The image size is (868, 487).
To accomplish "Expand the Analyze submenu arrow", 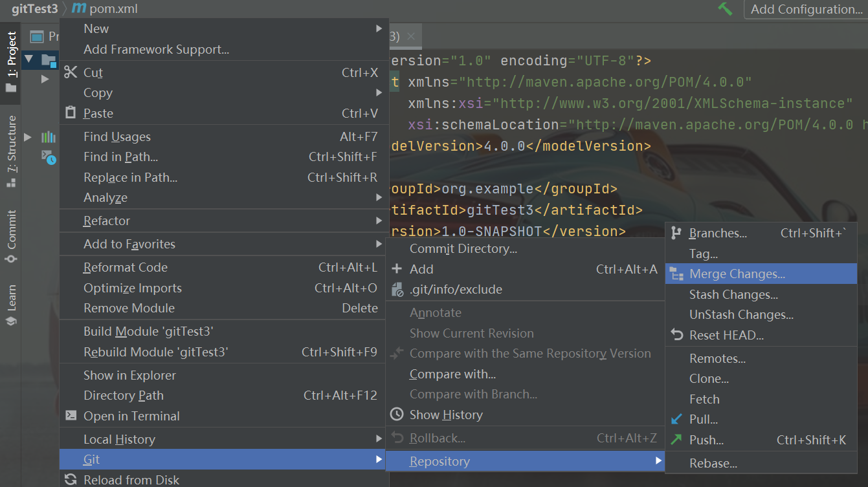I will pos(379,197).
